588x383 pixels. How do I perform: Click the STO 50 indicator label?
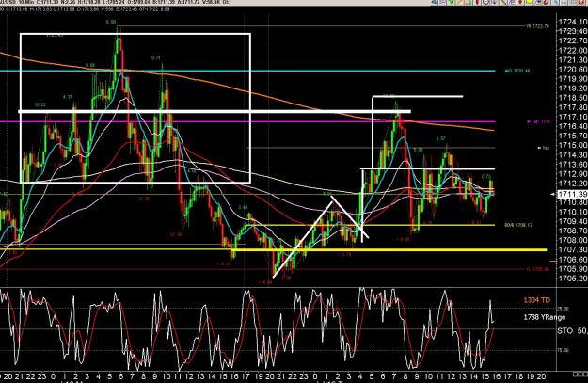pyautogui.click(x=572, y=331)
